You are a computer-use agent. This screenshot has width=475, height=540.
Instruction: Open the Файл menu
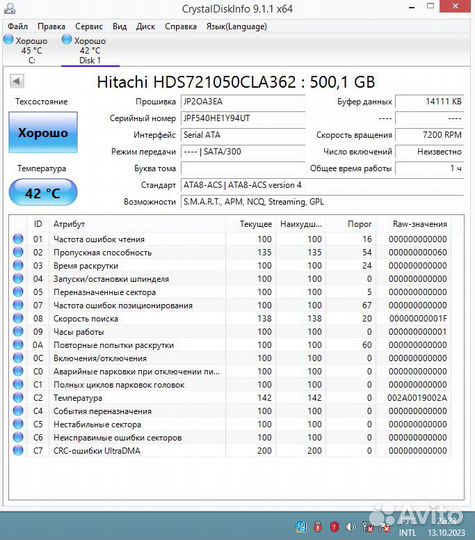[18, 27]
